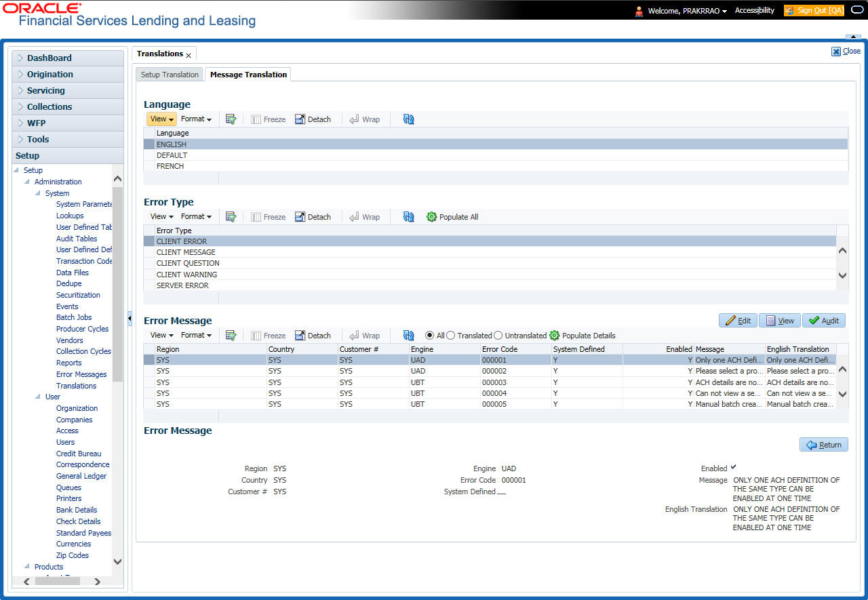
Task: Click Wrap in the Error Message toolbar
Action: 364,336
